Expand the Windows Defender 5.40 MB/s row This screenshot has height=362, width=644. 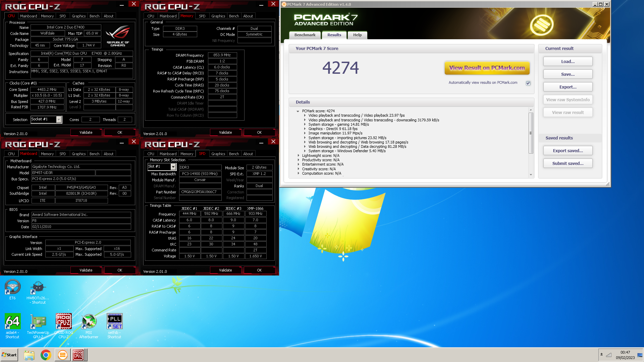(x=305, y=151)
